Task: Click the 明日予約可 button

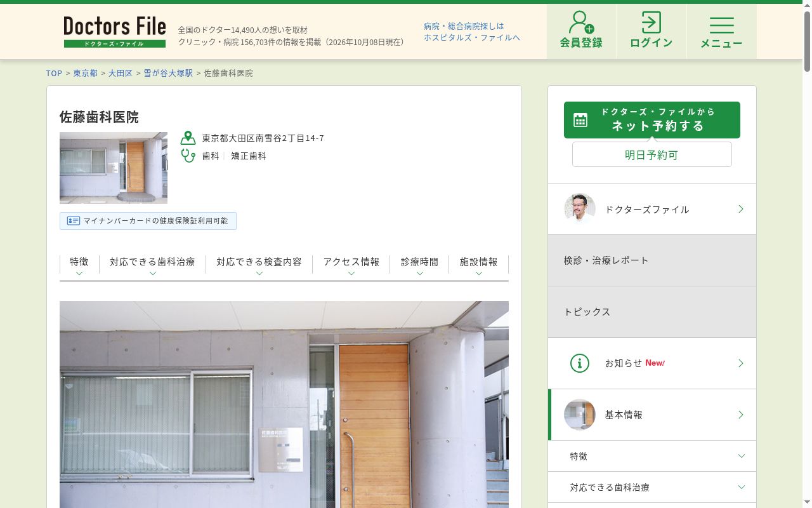Action: [652, 154]
